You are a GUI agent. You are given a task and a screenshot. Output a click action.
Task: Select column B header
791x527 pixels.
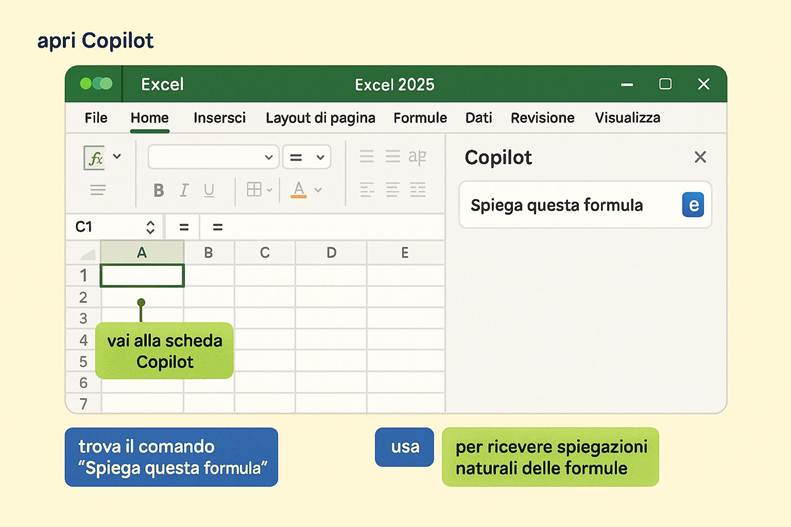(x=209, y=253)
